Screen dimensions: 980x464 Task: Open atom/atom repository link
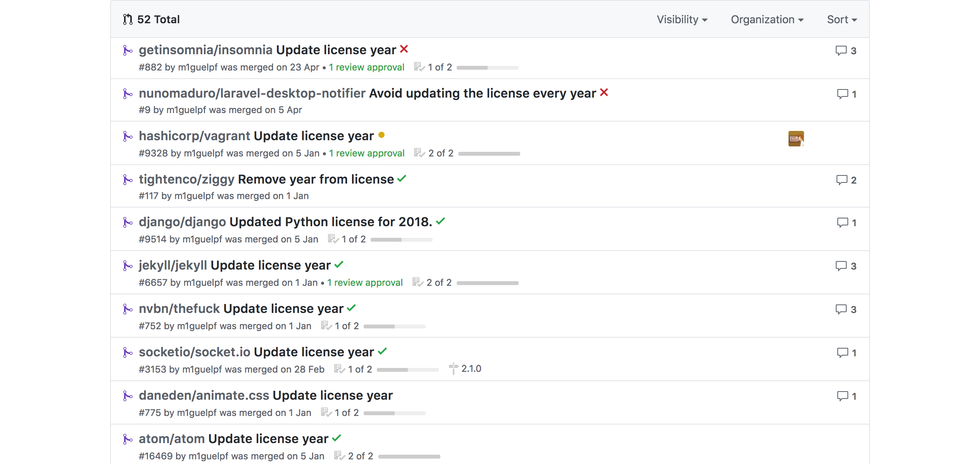(x=172, y=439)
